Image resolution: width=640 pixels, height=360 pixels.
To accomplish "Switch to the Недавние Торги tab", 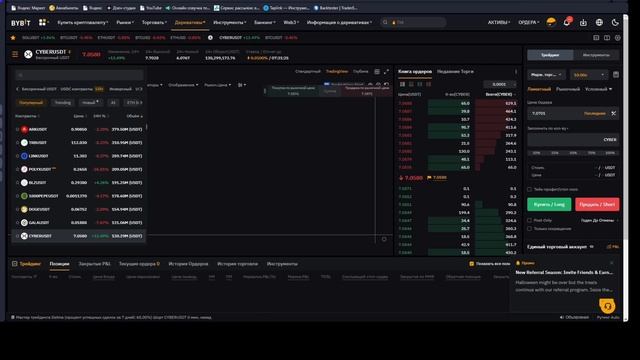I will tap(455, 71).
